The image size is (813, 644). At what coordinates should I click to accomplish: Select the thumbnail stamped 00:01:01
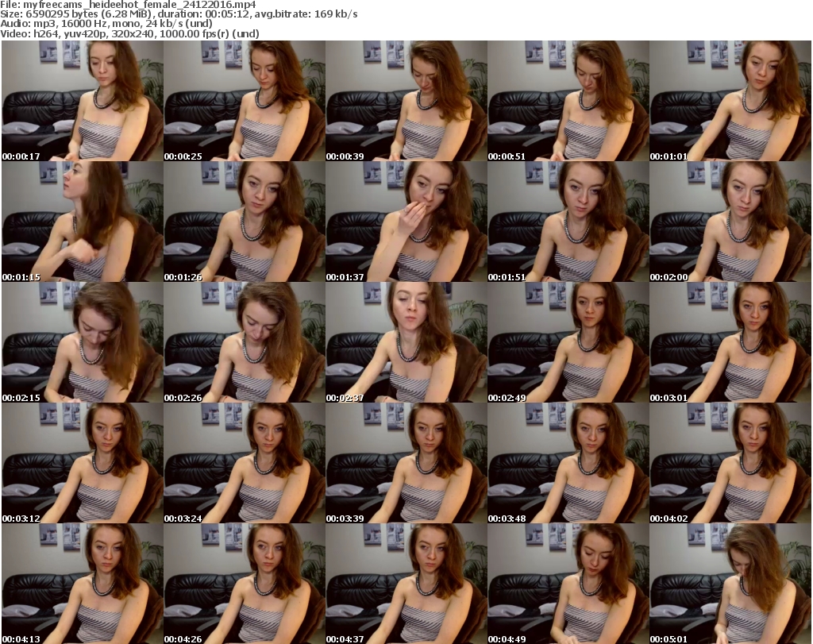point(730,101)
